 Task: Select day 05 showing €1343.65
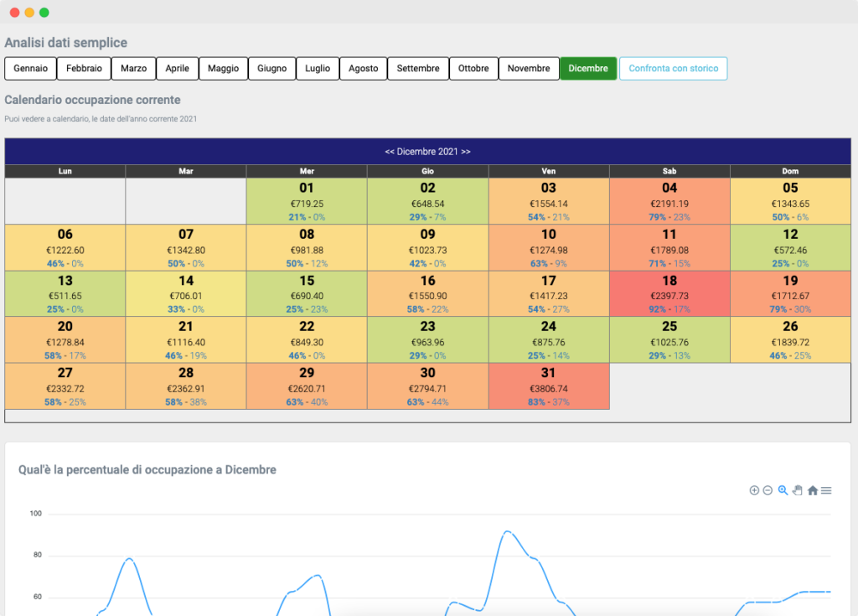coord(790,201)
